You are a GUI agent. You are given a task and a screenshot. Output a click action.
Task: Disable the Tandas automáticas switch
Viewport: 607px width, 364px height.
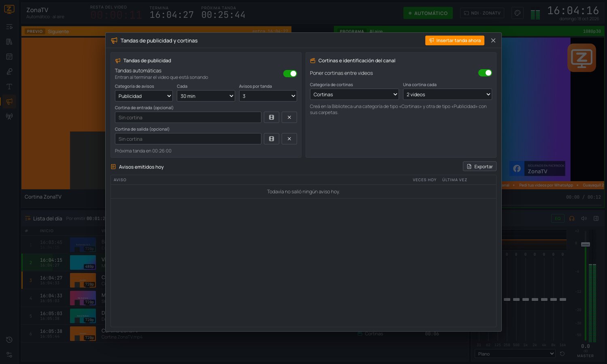290,74
